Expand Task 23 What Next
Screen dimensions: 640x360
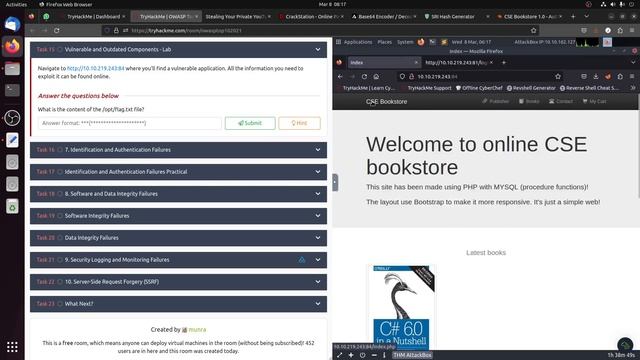tap(178, 304)
